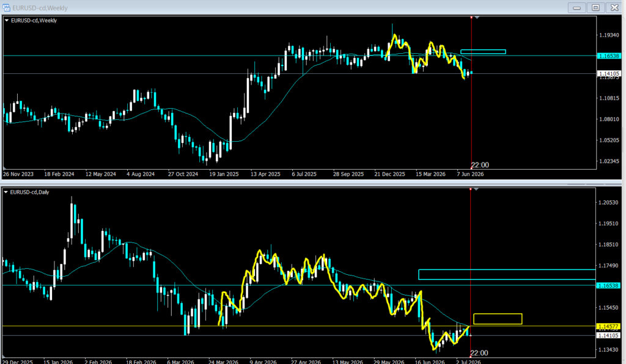626x364 pixels.
Task: Click the 22:00 time label on the Weekly chart
Action: coord(480,165)
